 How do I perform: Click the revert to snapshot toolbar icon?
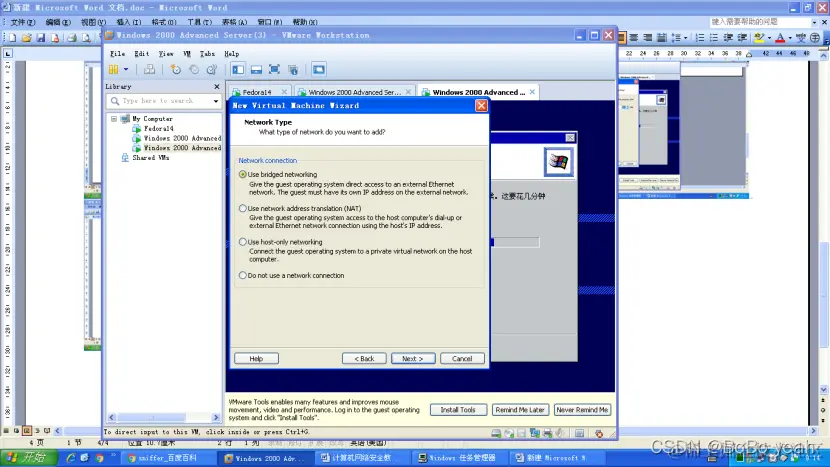(x=194, y=69)
